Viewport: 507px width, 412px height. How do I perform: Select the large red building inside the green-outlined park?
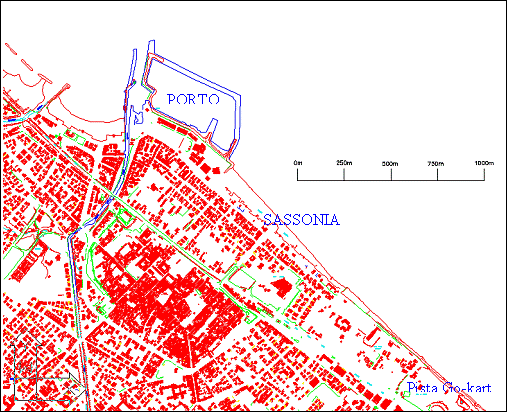click(282, 288)
